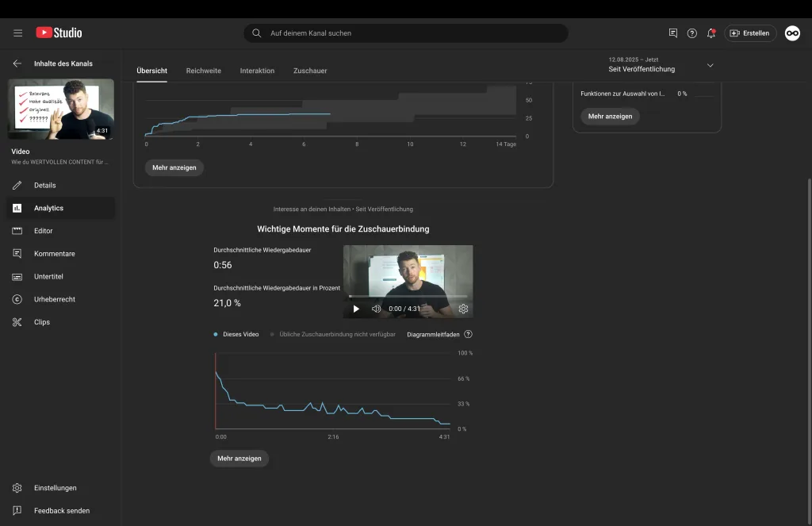
Task: Open the Erstellen create menu
Action: 749,33
